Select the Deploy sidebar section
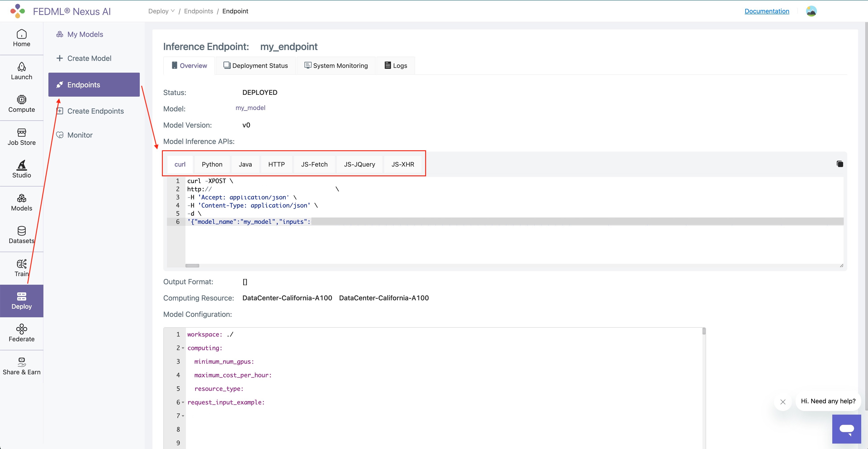 coord(21,301)
